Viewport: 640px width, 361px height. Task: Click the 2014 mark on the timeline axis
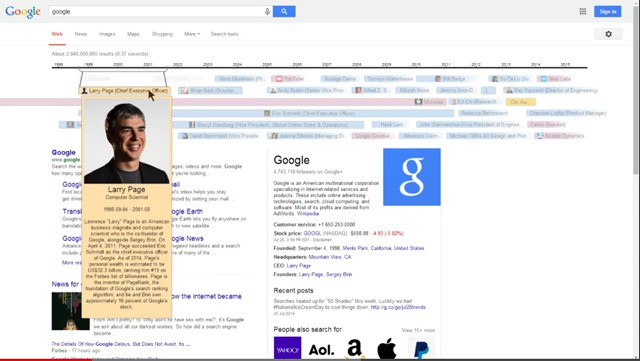[536, 64]
